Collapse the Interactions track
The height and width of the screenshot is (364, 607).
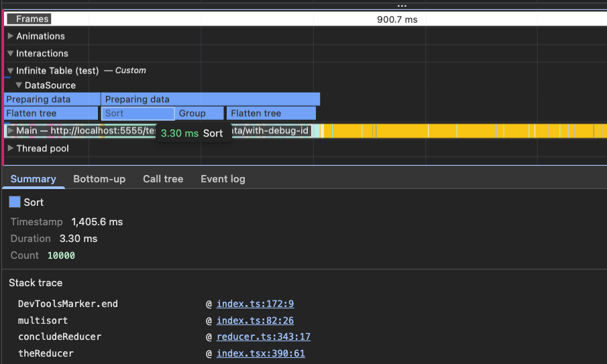11,54
